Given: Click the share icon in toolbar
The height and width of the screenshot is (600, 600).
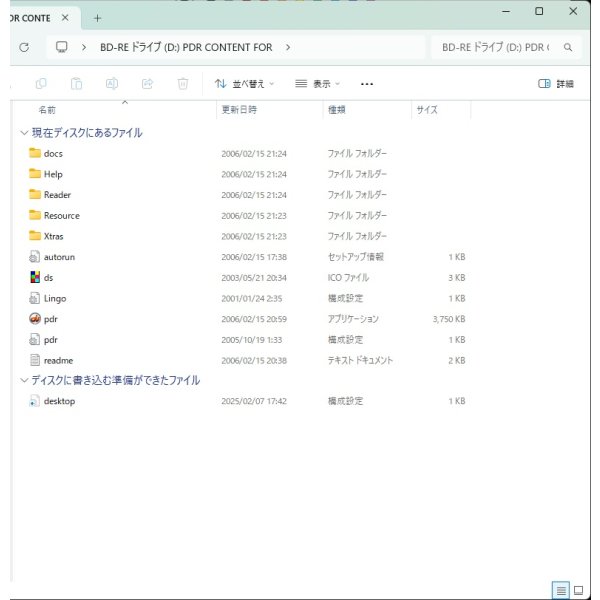Looking at the screenshot, I should (147, 84).
